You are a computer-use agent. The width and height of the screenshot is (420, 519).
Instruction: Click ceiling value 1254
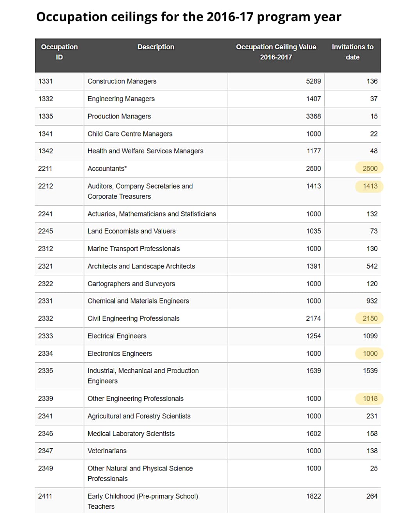pyautogui.click(x=313, y=336)
